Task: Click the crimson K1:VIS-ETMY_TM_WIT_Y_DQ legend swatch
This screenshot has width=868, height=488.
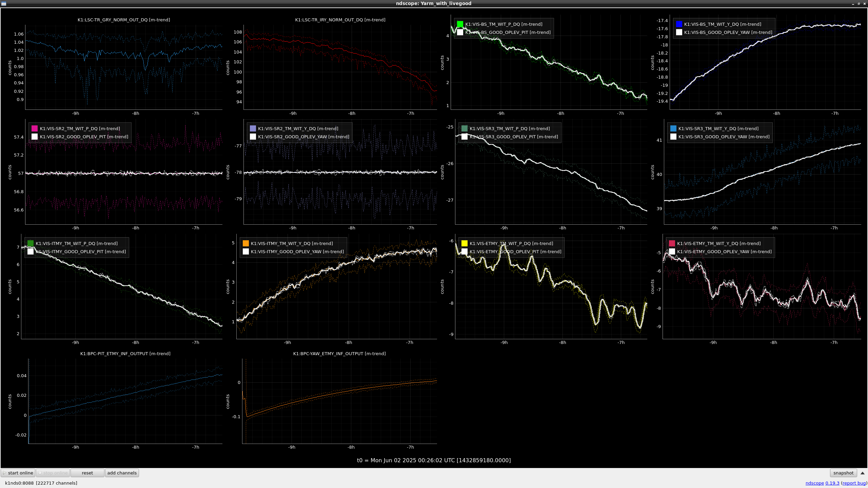Action: [672, 243]
